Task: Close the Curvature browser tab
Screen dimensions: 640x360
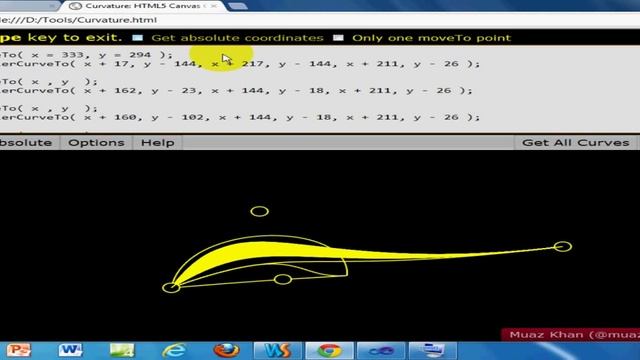Action: (214, 6)
